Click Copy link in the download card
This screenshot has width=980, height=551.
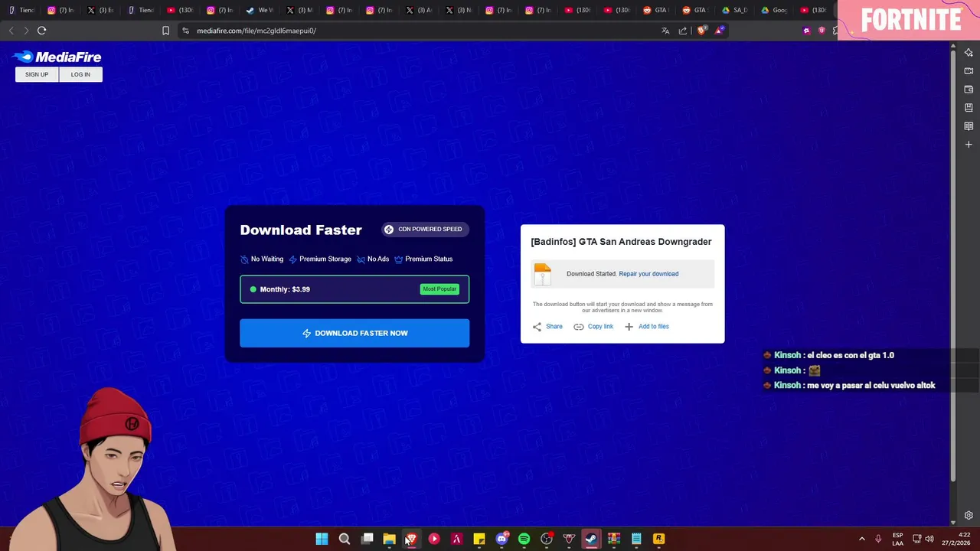593,327
